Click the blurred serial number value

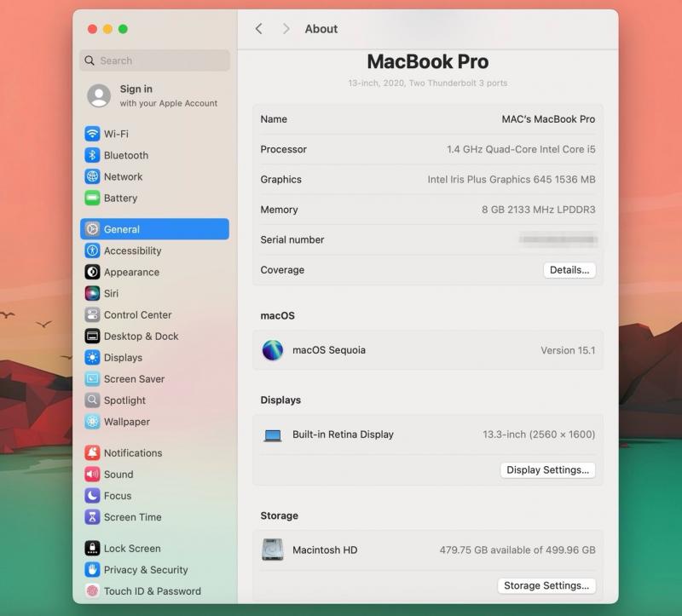pyautogui.click(x=558, y=239)
